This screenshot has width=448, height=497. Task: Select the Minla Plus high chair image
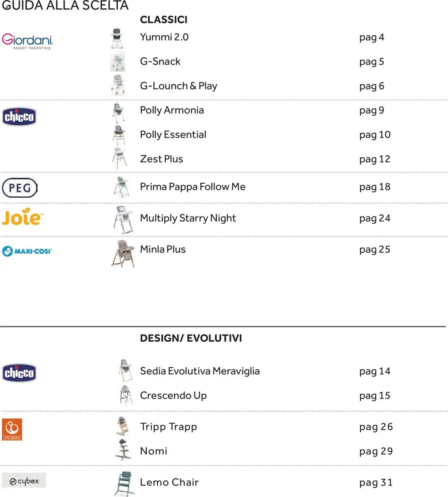[123, 253]
